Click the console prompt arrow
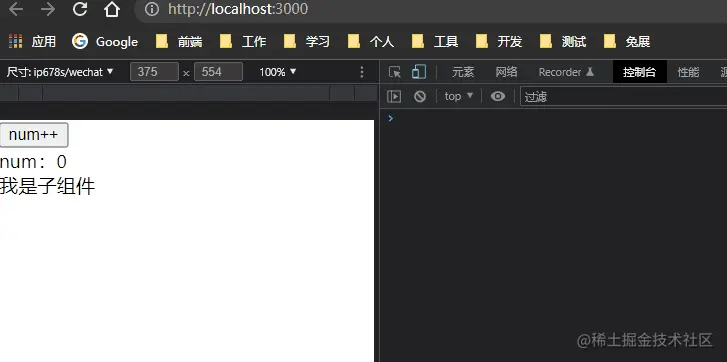The image size is (727, 362). coord(390,118)
